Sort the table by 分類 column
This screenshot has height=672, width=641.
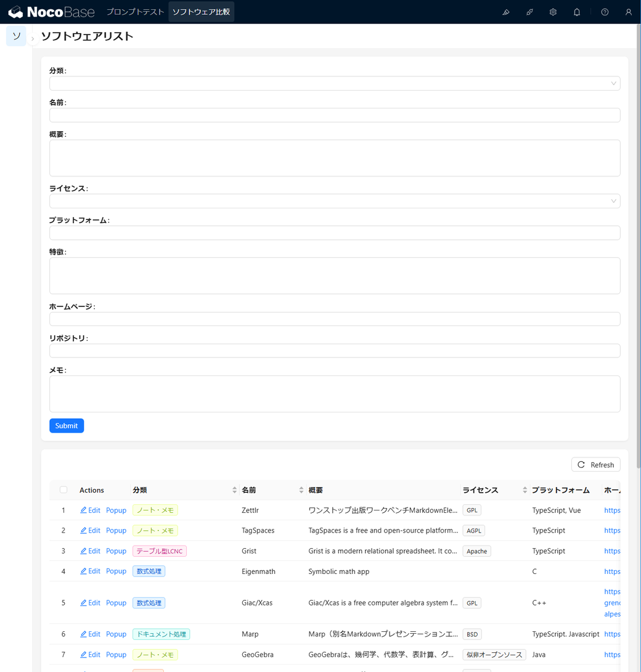click(x=234, y=490)
